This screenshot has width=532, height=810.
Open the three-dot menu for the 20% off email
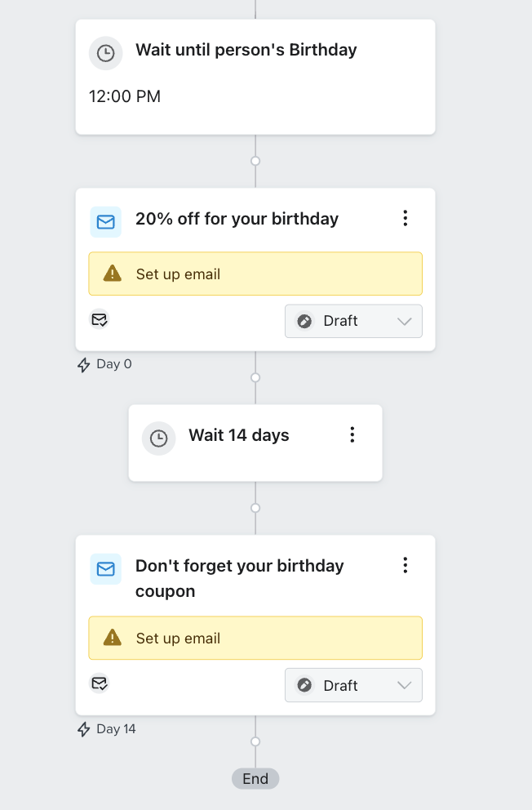pyautogui.click(x=405, y=218)
